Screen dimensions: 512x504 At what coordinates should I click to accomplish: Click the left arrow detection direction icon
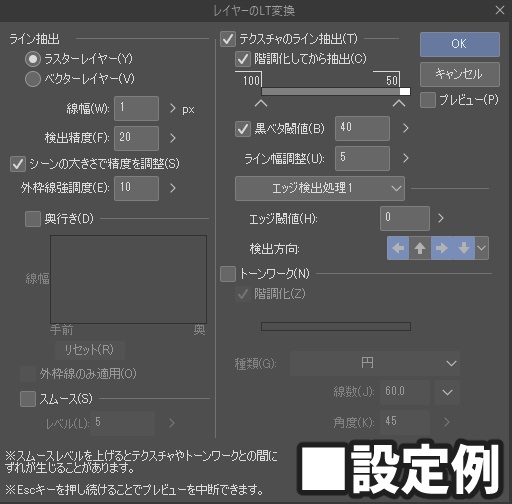coord(398,248)
